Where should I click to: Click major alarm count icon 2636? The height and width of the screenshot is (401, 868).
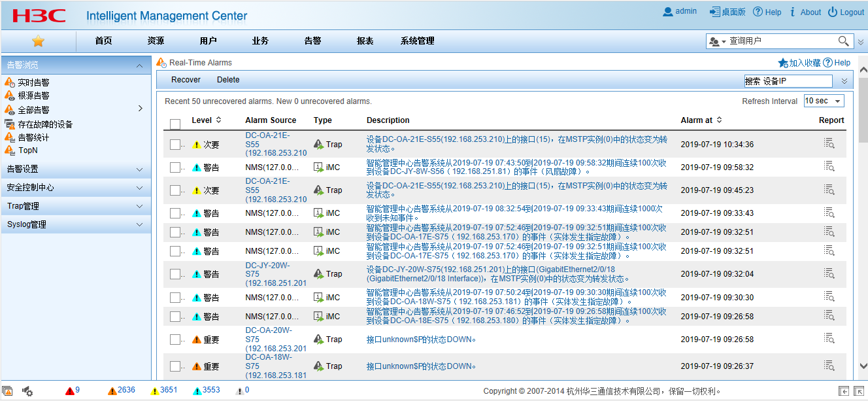[x=112, y=391]
